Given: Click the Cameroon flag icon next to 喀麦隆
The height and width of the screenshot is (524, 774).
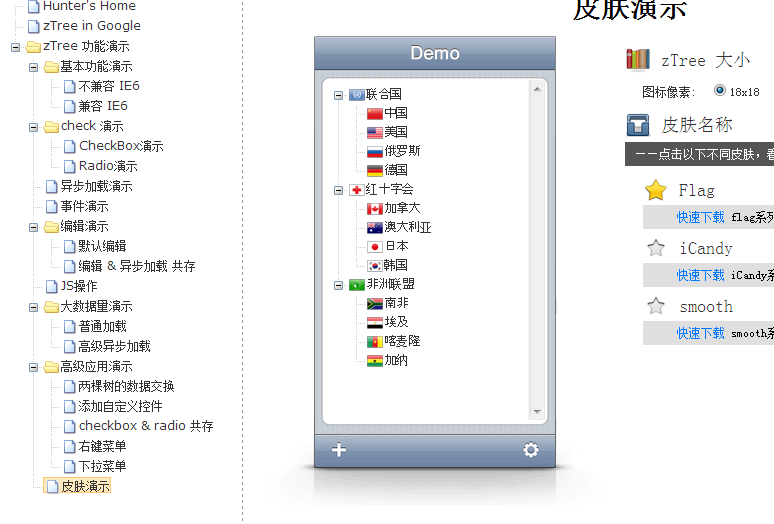Looking at the screenshot, I should tap(375, 341).
